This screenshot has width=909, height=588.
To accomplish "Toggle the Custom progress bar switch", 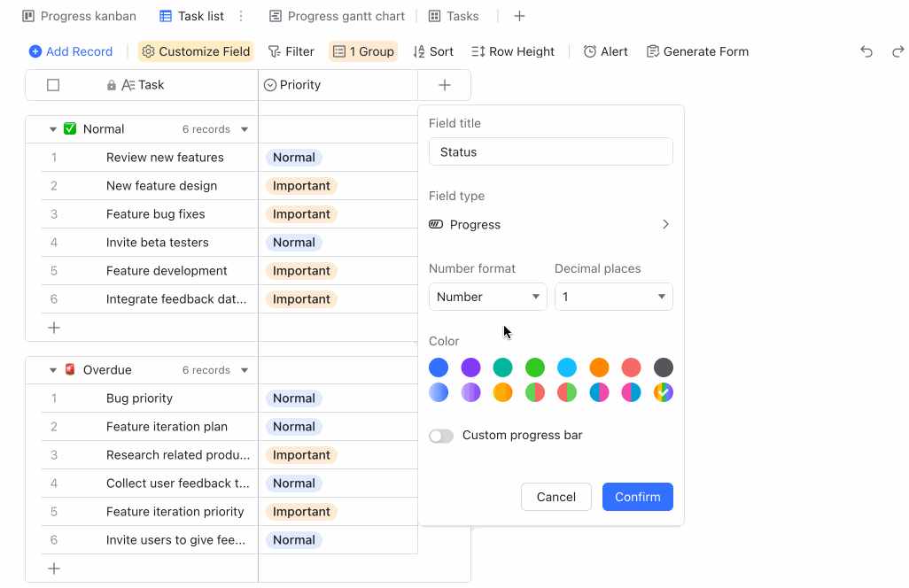I will 441,436.
